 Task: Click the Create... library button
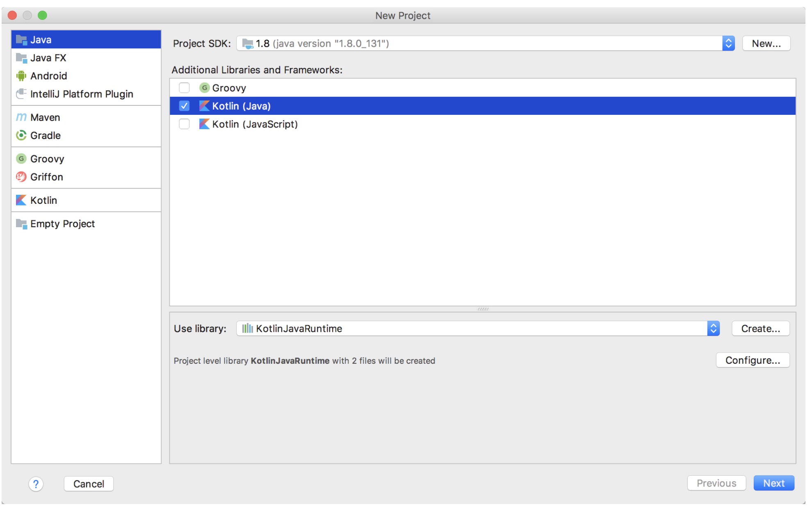click(760, 328)
